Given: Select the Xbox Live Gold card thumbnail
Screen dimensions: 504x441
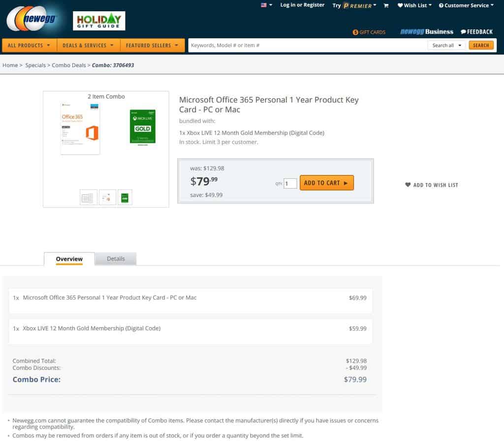Looking at the screenshot, I should [125, 198].
